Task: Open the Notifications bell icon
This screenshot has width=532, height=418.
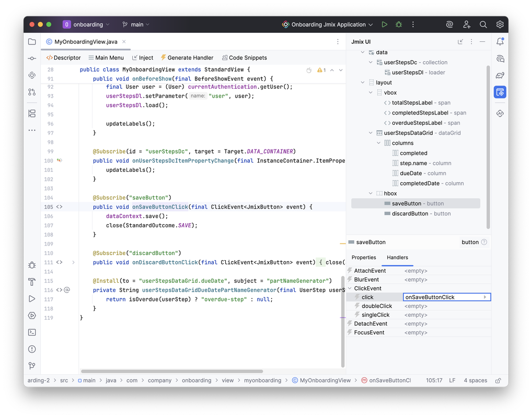Action: pyautogui.click(x=500, y=41)
